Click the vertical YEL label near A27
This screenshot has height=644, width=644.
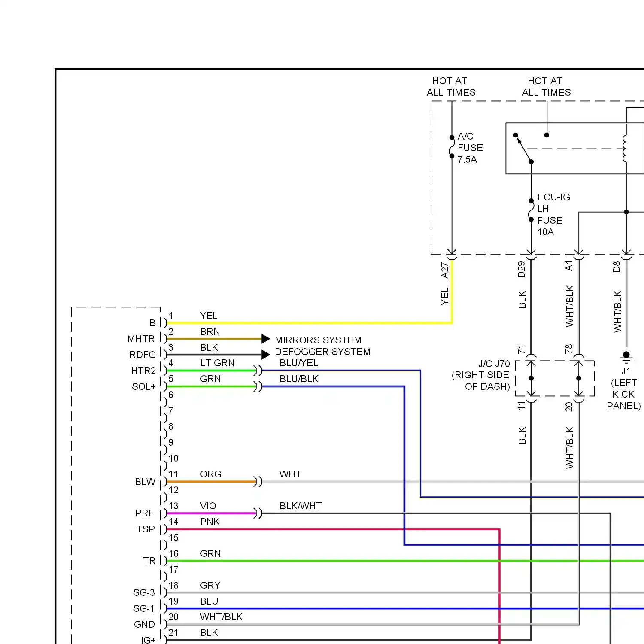[445, 297]
